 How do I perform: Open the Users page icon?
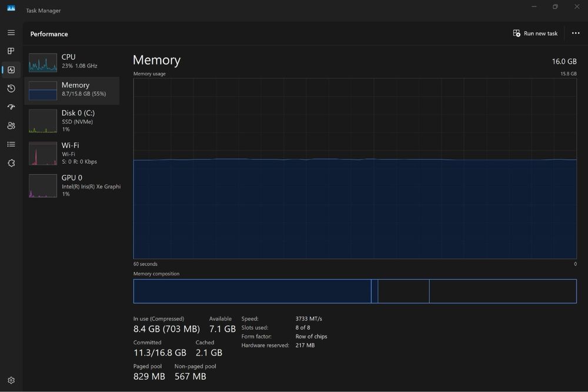11,126
